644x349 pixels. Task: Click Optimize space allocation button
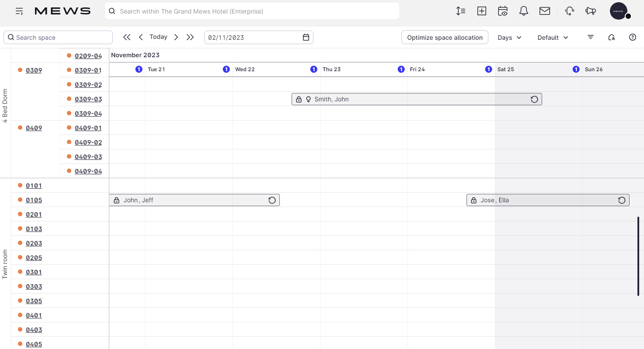click(445, 38)
